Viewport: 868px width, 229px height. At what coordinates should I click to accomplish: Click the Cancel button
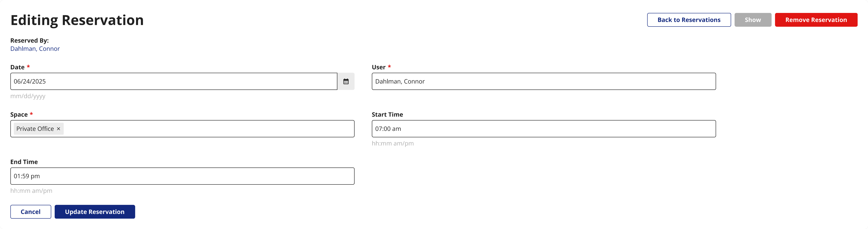[30, 211]
